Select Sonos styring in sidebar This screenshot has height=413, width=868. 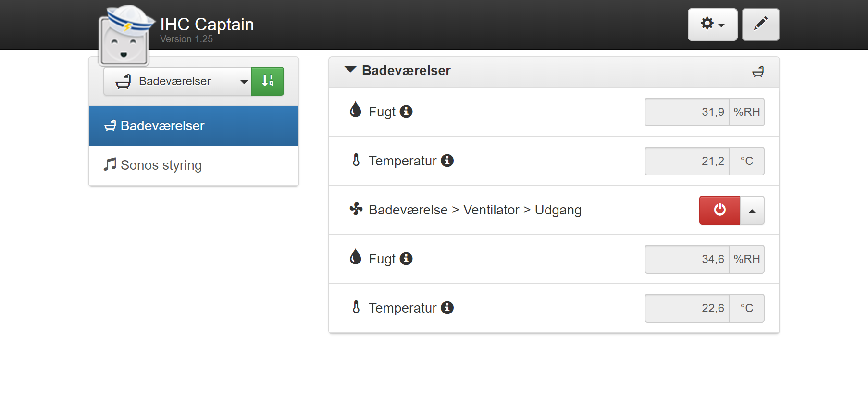coord(194,165)
